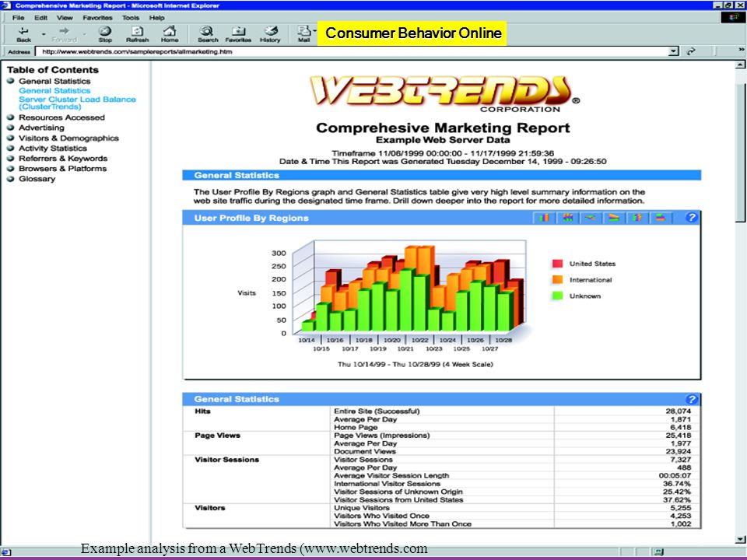The height and width of the screenshot is (560, 747).
Task: Click the Entire Site (Successful) value 28,074
Action: pyautogui.click(x=678, y=411)
